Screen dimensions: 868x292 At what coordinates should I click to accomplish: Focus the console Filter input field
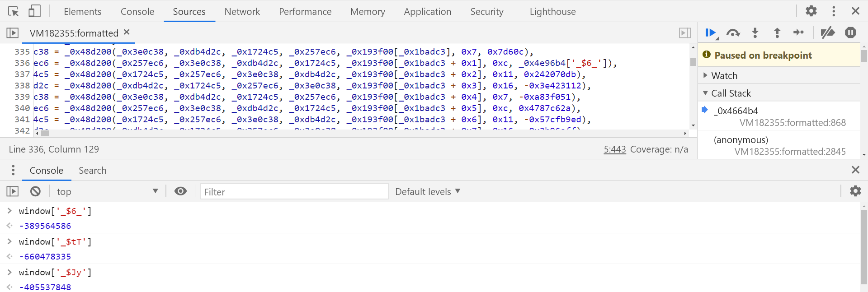(x=294, y=192)
